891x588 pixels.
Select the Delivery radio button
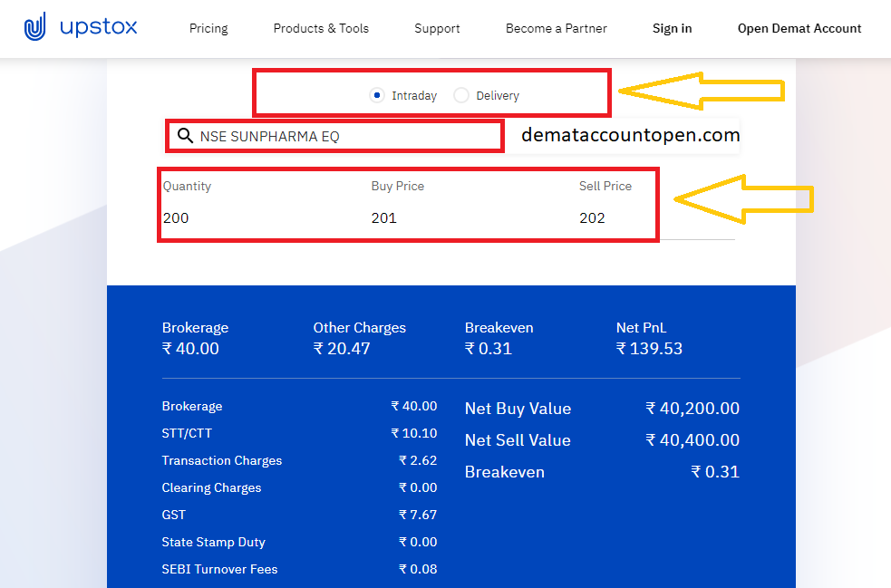461,95
